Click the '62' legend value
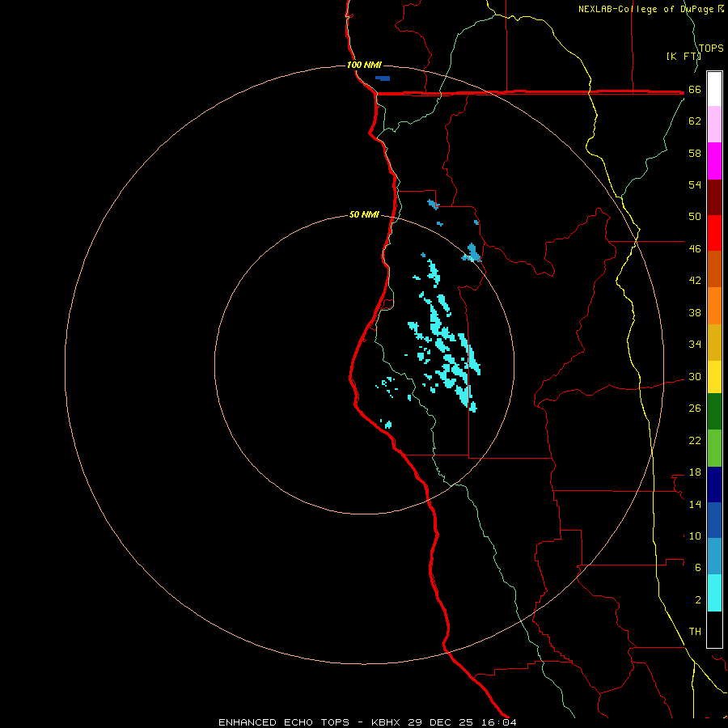 tap(695, 121)
